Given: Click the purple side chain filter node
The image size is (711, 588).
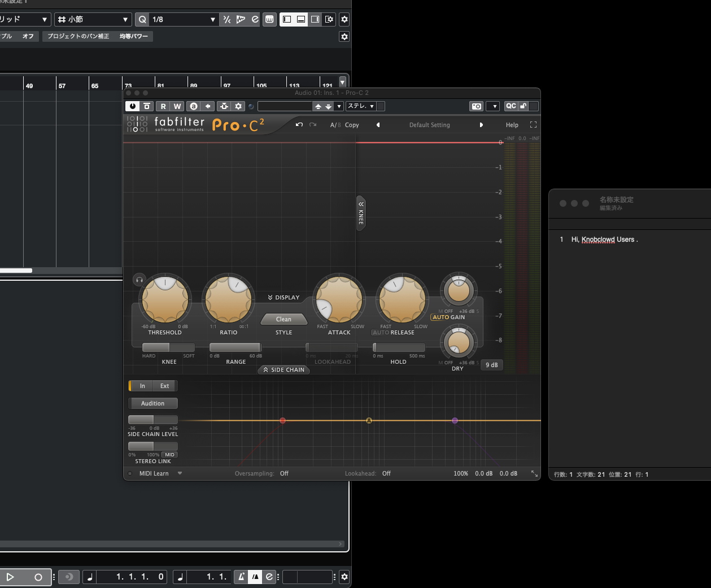Looking at the screenshot, I should pyautogui.click(x=455, y=420).
